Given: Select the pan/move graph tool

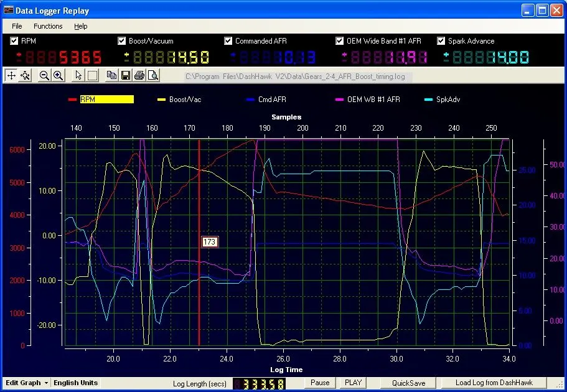Looking at the screenshot, I should coord(11,75).
